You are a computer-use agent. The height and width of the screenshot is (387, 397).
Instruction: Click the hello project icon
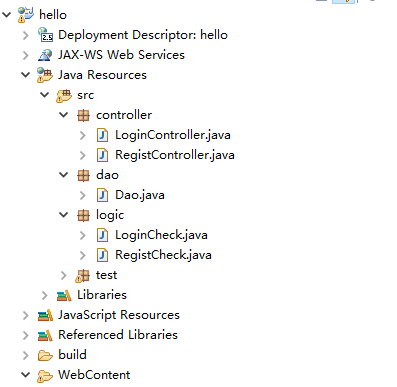[26, 15]
